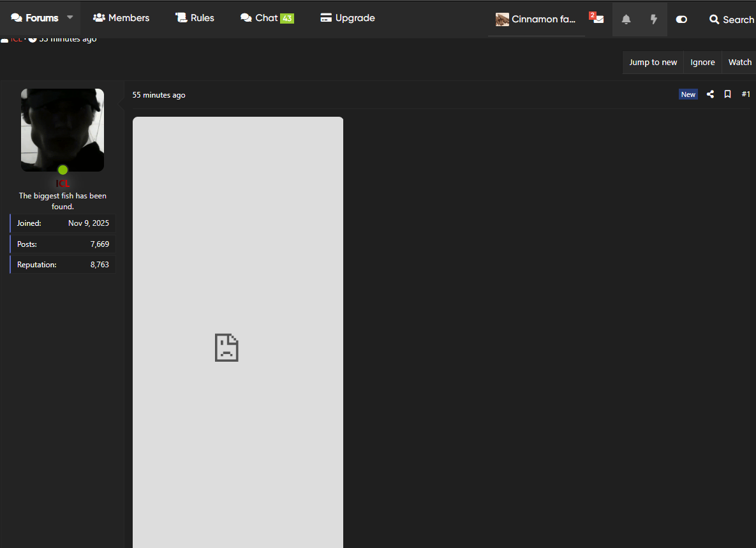The image size is (756, 548).
Task: Click the lightning bolt alerts icon
Action: pos(653,19)
